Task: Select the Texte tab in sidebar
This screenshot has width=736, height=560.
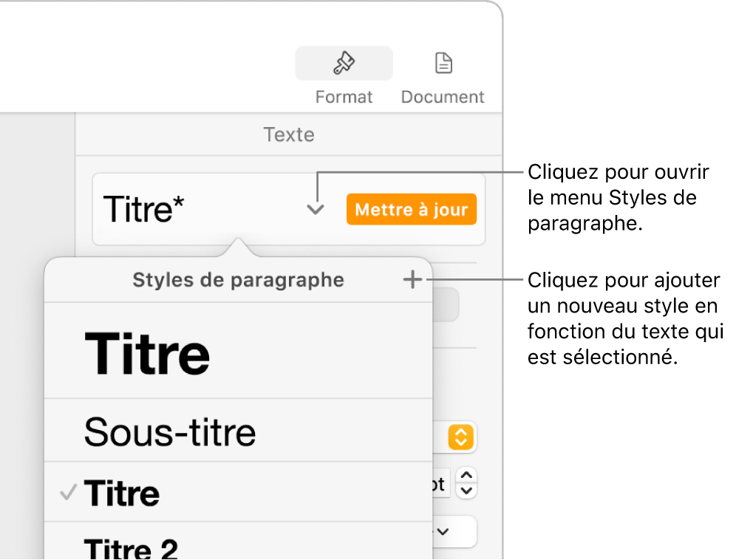Action: [x=289, y=134]
